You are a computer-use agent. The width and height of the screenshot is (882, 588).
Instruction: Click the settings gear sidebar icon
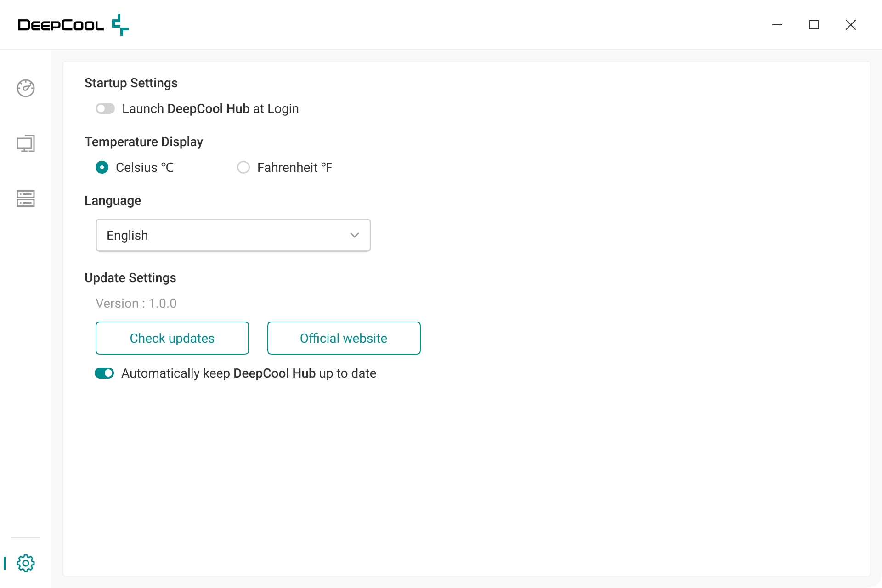pos(26,563)
